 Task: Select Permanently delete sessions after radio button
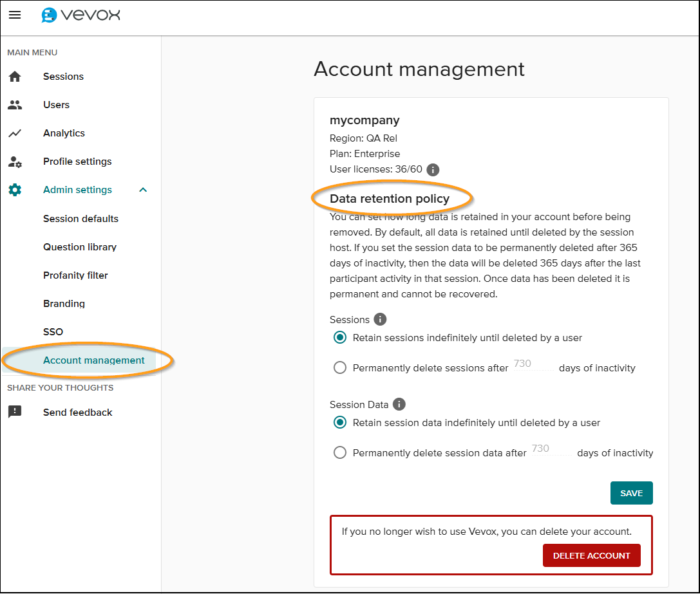click(340, 367)
